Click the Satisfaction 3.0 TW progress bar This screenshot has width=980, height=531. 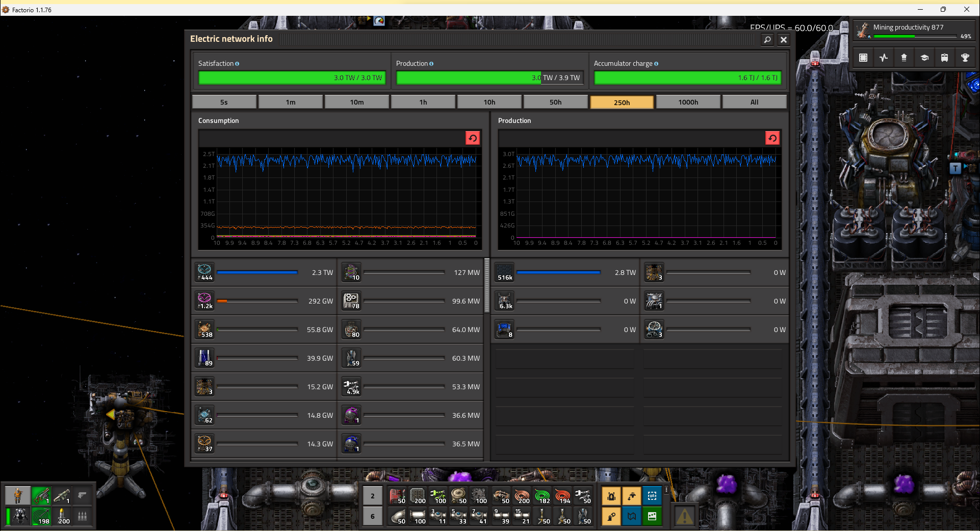tap(292, 78)
